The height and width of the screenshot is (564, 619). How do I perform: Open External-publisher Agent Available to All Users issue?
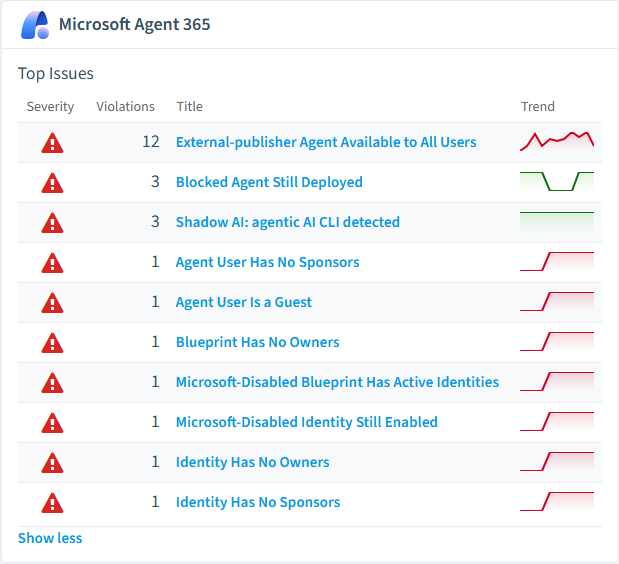[326, 142]
